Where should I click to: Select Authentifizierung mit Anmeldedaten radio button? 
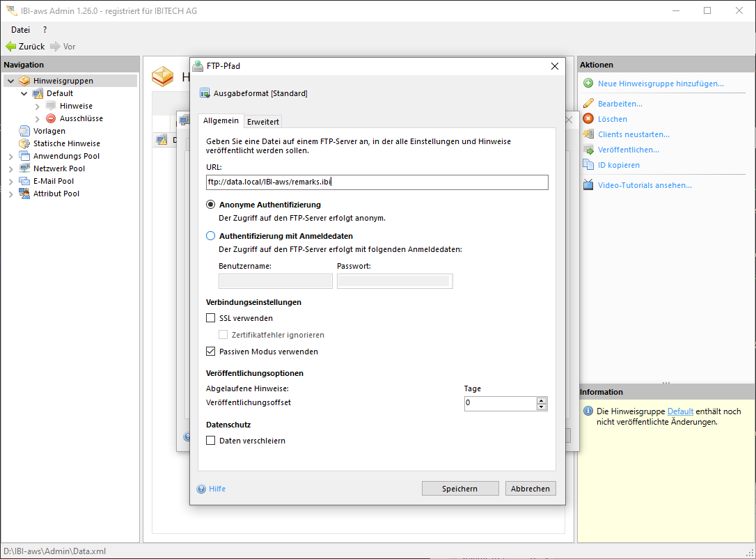point(211,236)
